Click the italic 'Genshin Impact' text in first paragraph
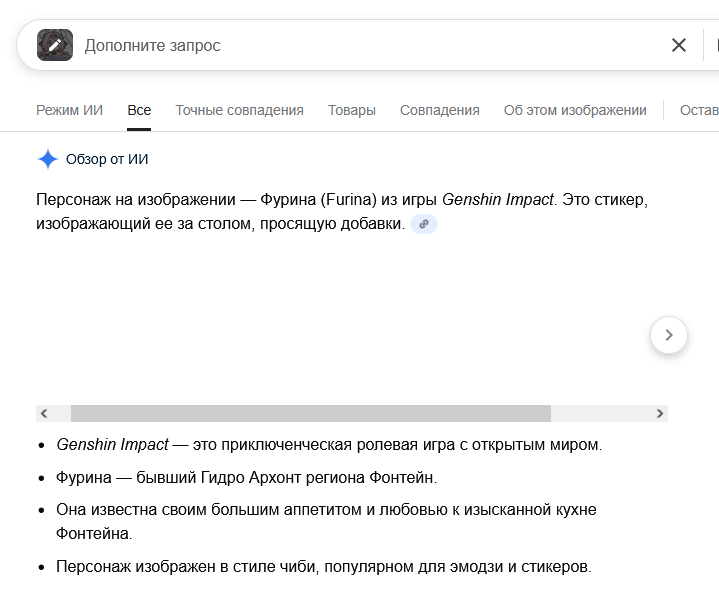This screenshot has height=599, width=719. pos(498,200)
